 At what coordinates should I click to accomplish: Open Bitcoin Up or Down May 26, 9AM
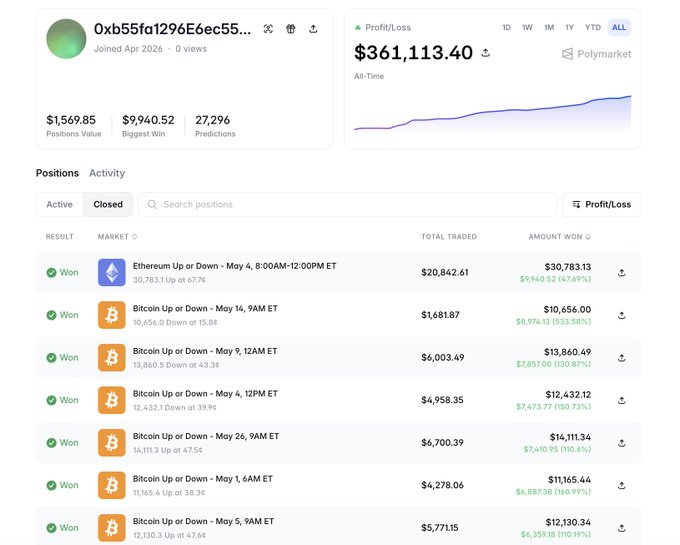click(206, 436)
